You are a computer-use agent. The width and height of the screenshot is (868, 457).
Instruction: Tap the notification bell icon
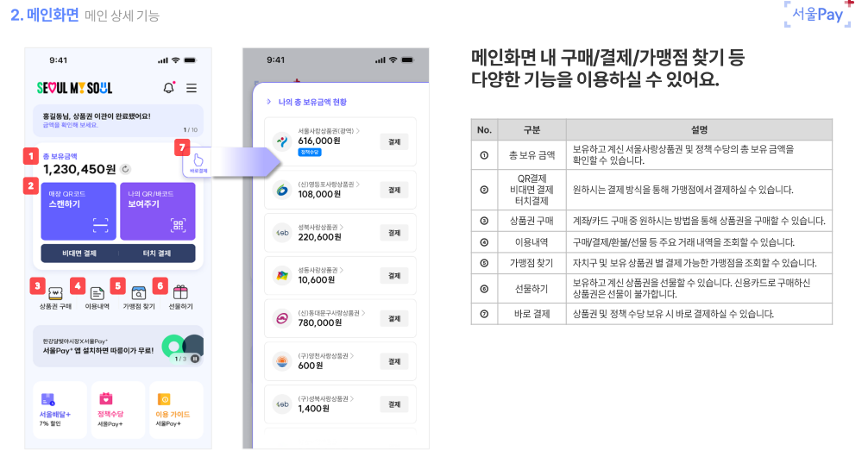pos(169,87)
